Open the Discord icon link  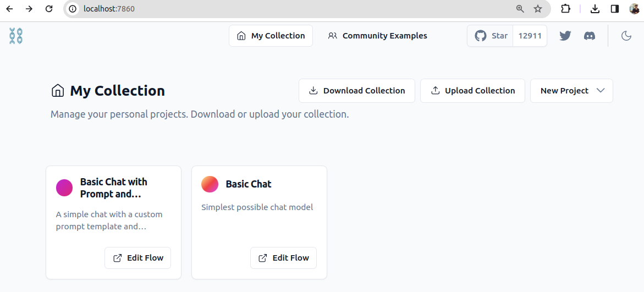[590, 36]
